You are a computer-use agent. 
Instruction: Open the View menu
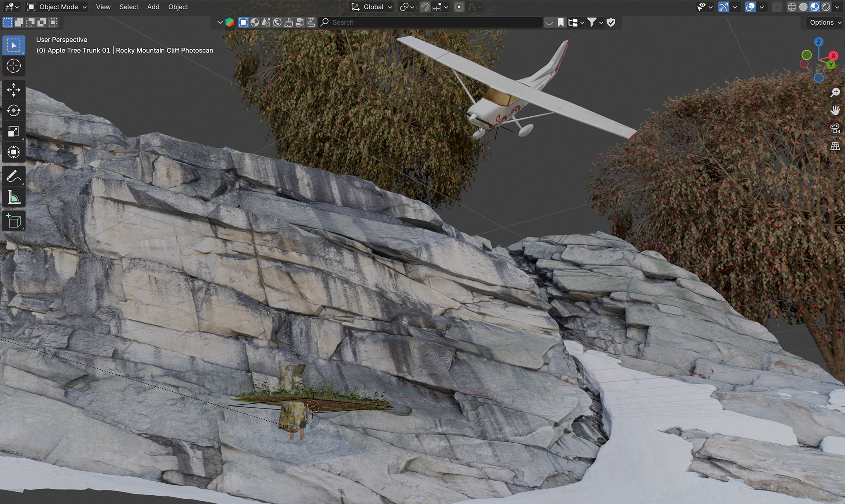[103, 7]
